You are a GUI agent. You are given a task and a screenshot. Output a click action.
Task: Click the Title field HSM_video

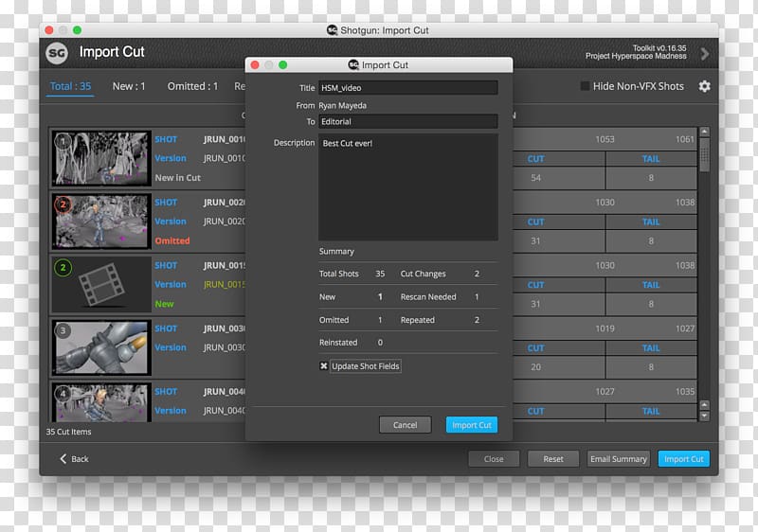408,88
